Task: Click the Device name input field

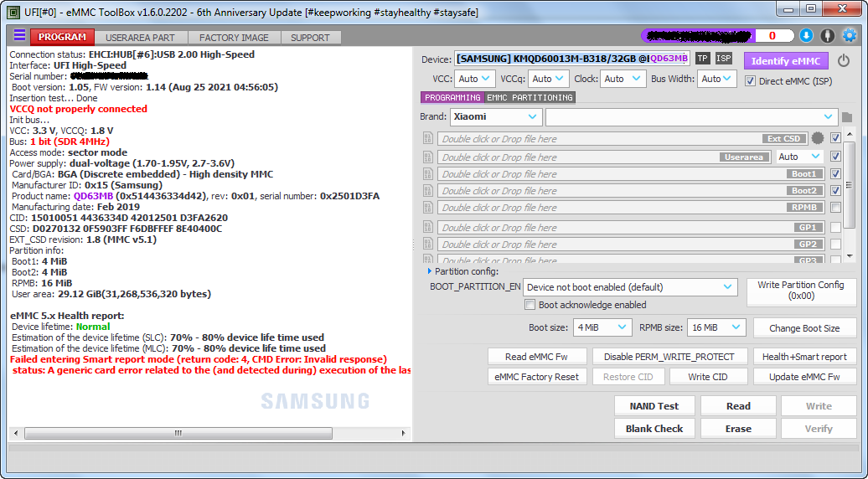Action: pyautogui.click(x=572, y=59)
